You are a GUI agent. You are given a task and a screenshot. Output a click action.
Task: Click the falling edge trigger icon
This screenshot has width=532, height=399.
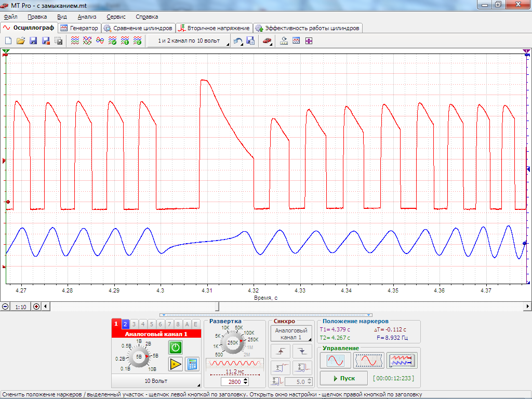(x=302, y=352)
